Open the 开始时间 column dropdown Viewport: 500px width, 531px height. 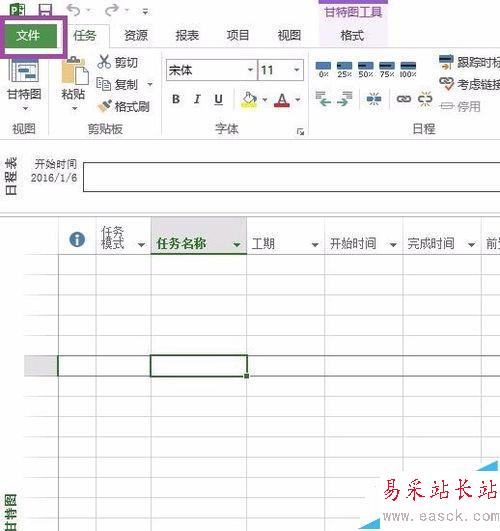click(393, 244)
